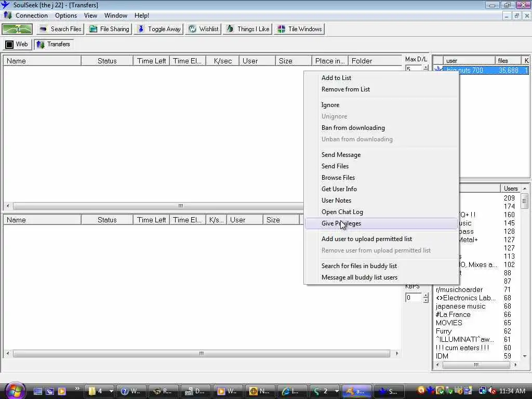Choose Send Files

[381, 166]
